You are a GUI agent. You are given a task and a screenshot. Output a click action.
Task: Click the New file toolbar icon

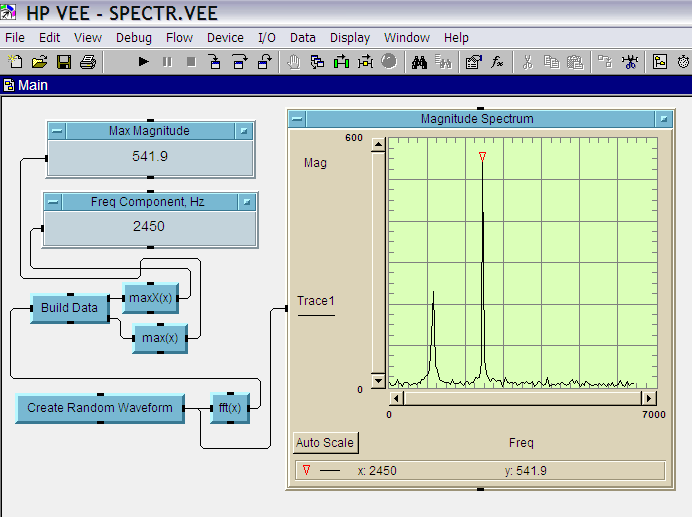click(15, 62)
